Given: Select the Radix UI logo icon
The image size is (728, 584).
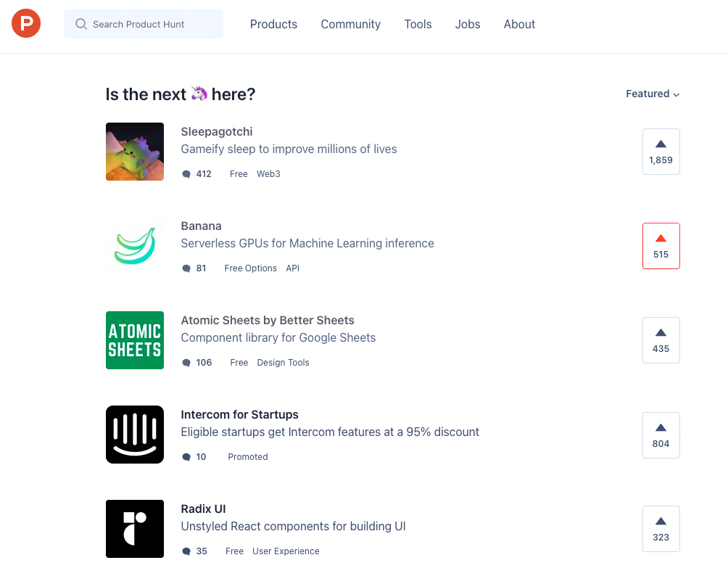Looking at the screenshot, I should pyautogui.click(x=135, y=529).
